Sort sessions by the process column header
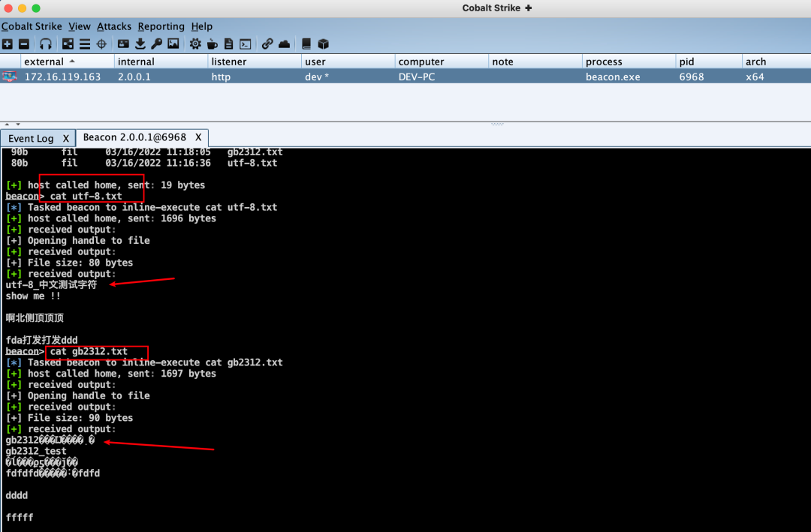Viewport: 811px width, 532px height. tap(629, 62)
